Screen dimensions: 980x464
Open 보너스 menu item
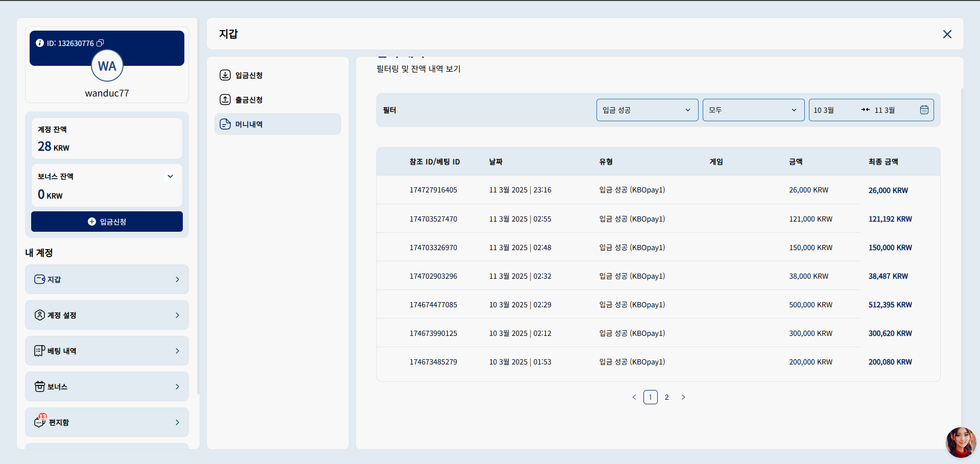tap(107, 386)
